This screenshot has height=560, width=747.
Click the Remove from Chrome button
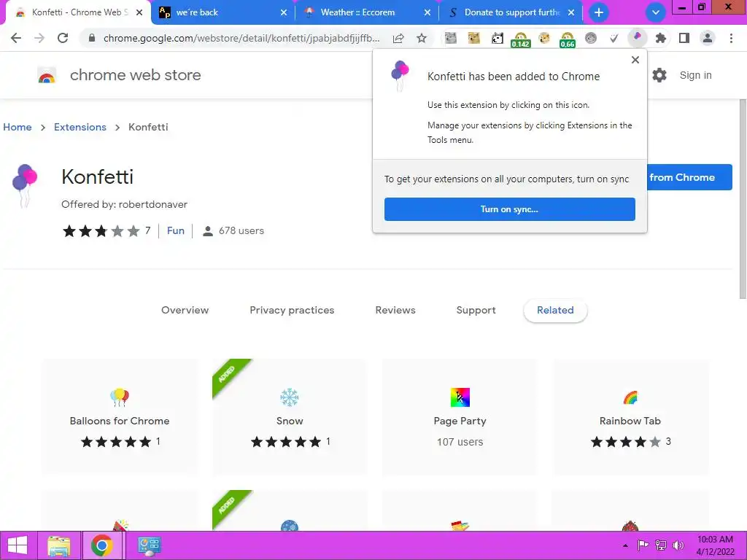click(x=689, y=177)
